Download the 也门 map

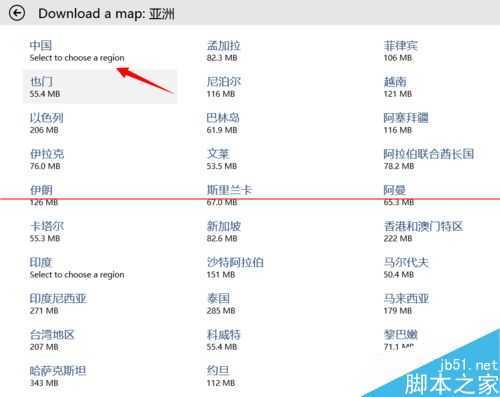(x=100, y=87)
